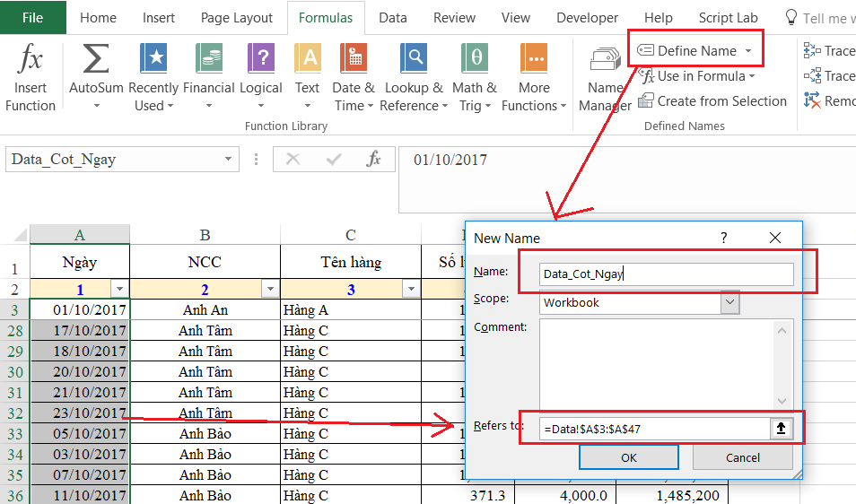Click Create from Selection
Screen dimensions: 856x504
[712, 101]
